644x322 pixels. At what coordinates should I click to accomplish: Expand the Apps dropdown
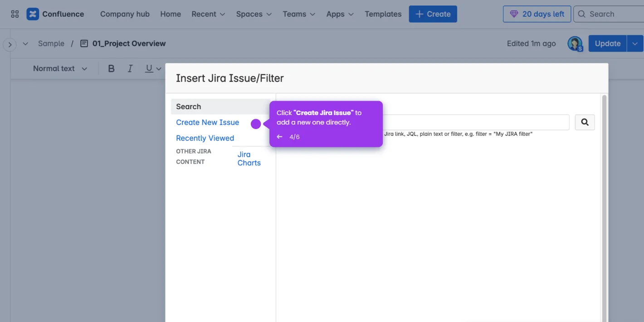[340, 14]
